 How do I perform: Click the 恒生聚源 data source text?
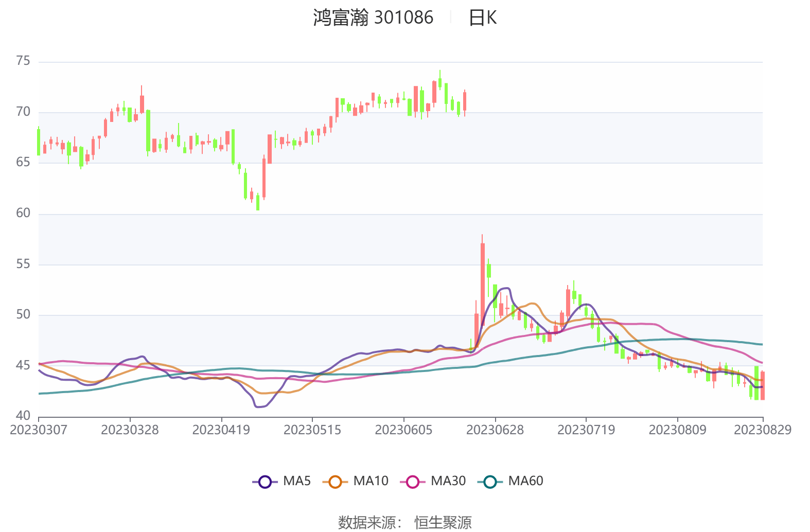tap(443, 522)
